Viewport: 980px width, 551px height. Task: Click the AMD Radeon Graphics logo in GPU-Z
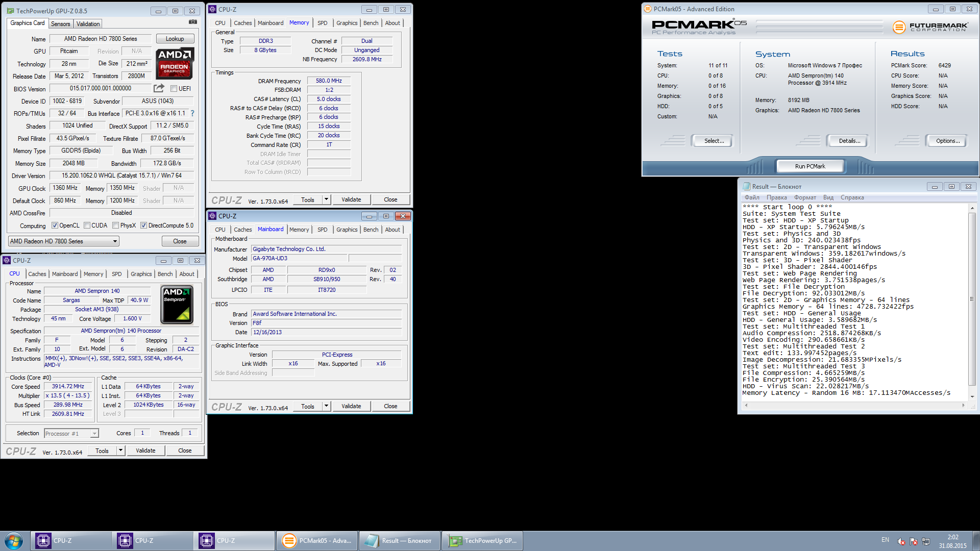(x=175, y=63)
